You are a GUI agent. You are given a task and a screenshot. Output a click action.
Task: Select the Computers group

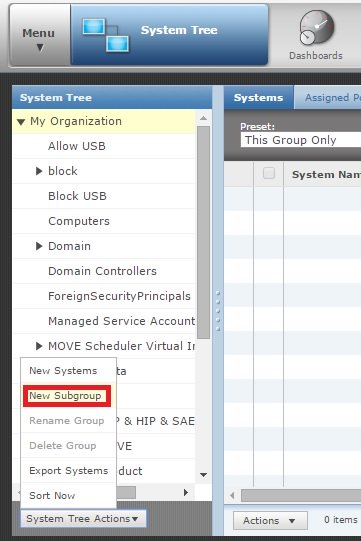pos(79,221)
